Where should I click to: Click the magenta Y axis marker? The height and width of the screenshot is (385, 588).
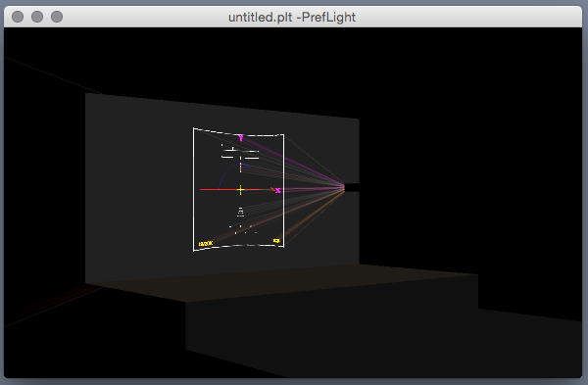[x=241, y=138]
